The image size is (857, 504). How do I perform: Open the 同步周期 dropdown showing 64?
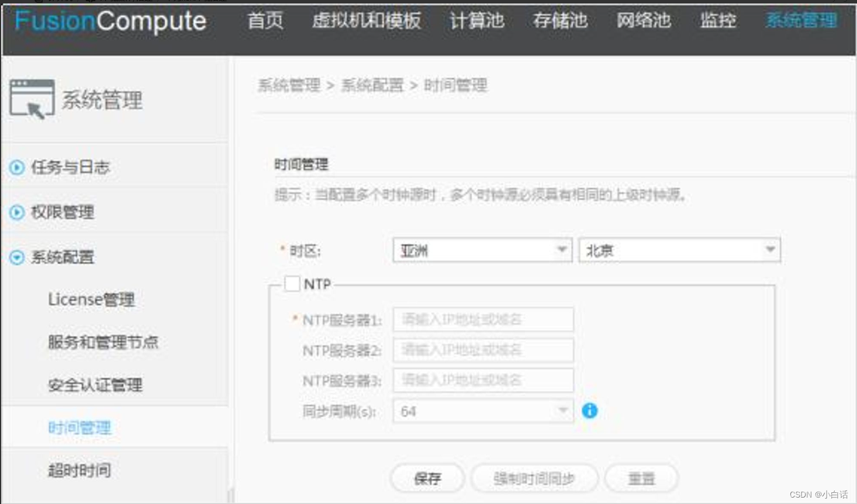(x=483, y=411)
